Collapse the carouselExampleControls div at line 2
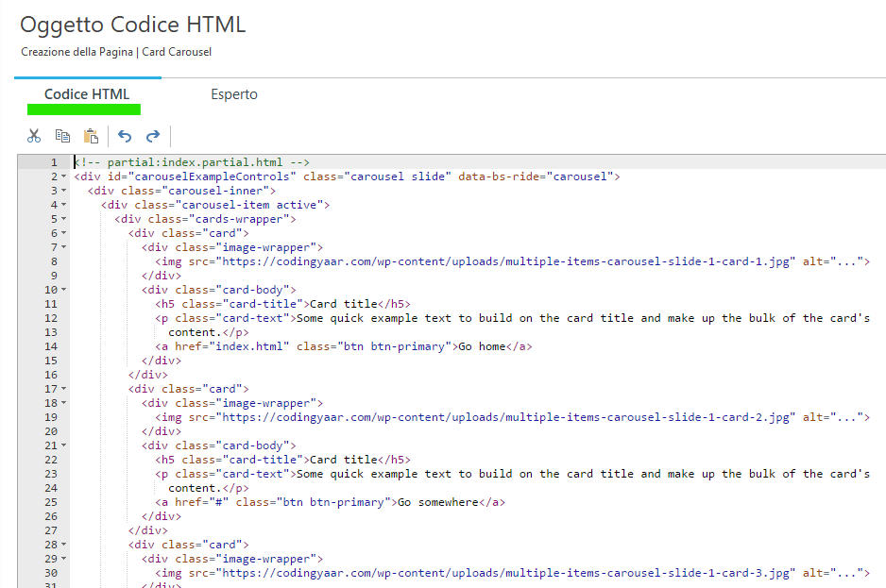 tap(63, 176)
